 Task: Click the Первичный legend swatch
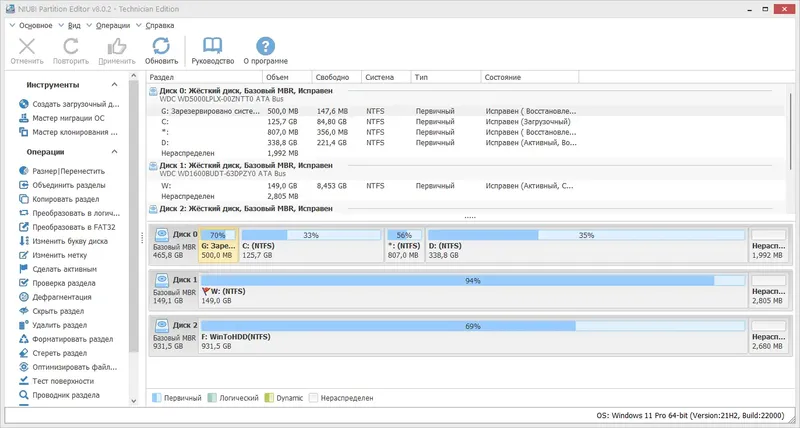point(157,398)
